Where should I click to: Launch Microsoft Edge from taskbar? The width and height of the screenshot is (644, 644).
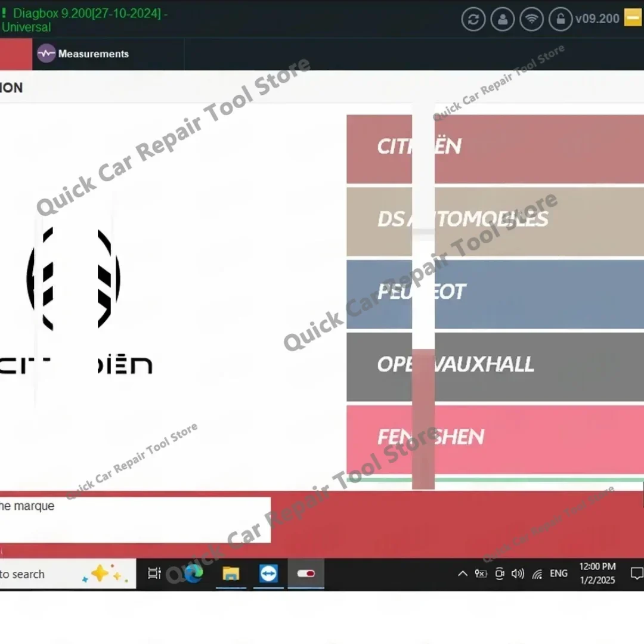tap(193, 574)
